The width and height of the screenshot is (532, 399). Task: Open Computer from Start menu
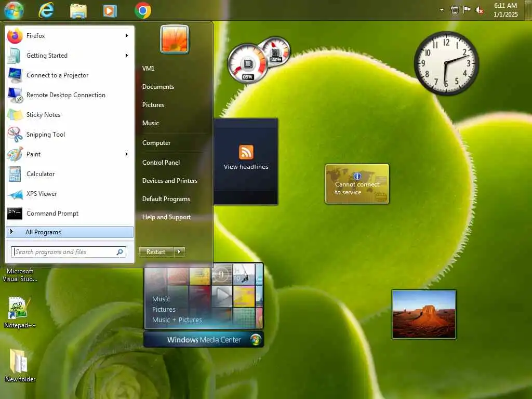click(x=156, y=143)
